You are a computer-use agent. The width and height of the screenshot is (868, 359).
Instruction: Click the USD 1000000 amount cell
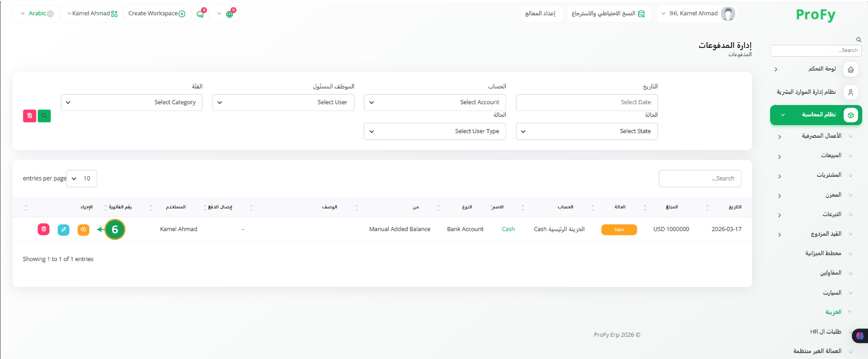(x=671, y=229)
